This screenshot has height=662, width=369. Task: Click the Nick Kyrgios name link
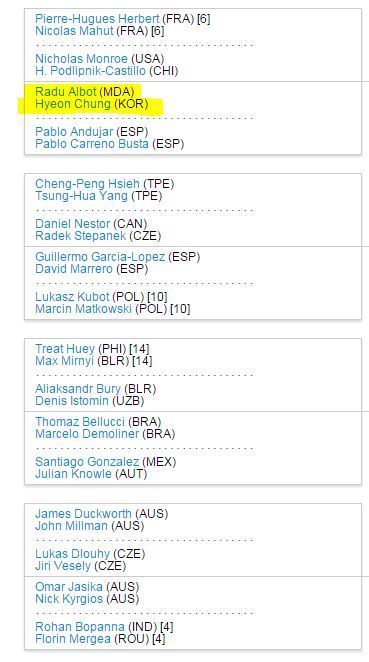coord(69,599)
